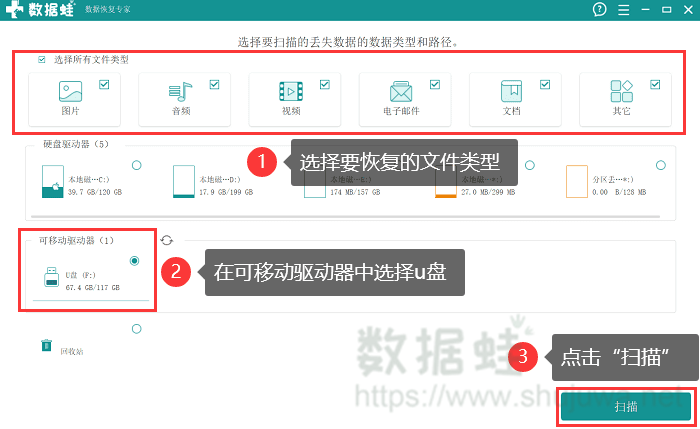Uncheck the 图片 file type checkbox
The image size is (700, 429).
coord(104,84)
